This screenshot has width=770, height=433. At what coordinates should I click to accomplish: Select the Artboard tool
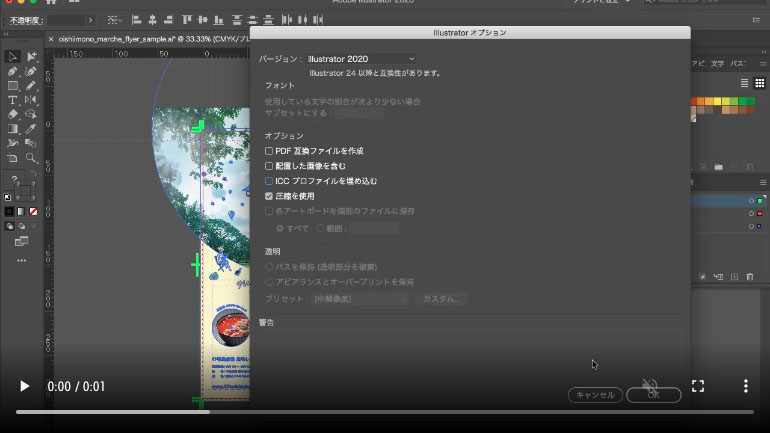(x=12, y=158)
